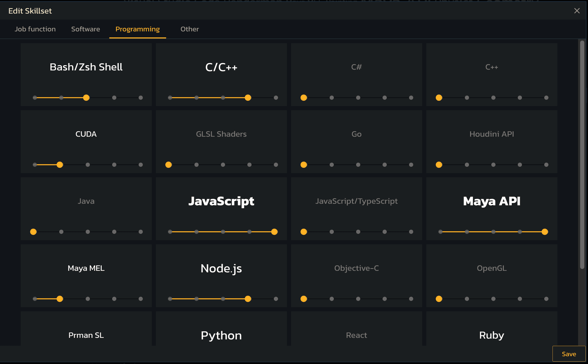Click the CUDA skill card title
The image size is (588, 364).
[x=86, y=134]
